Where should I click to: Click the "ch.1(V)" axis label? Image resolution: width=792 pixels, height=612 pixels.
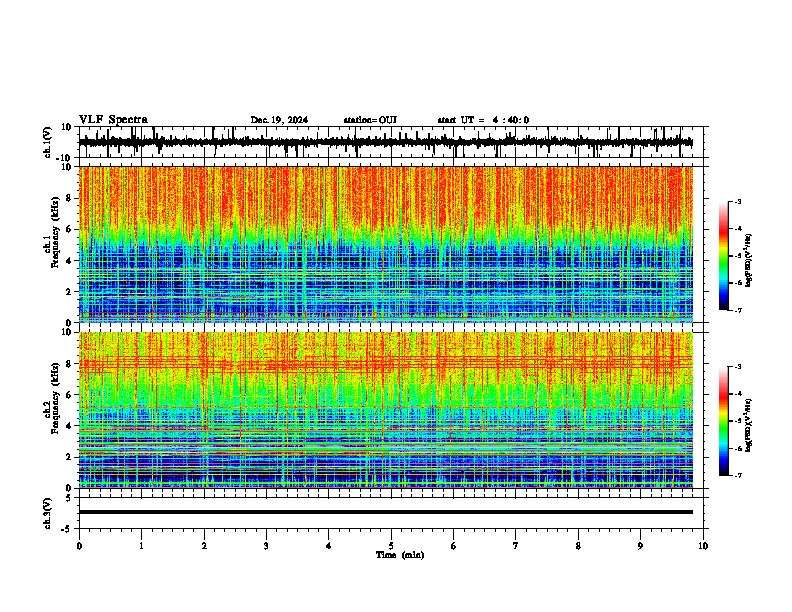tap(47, 142)
